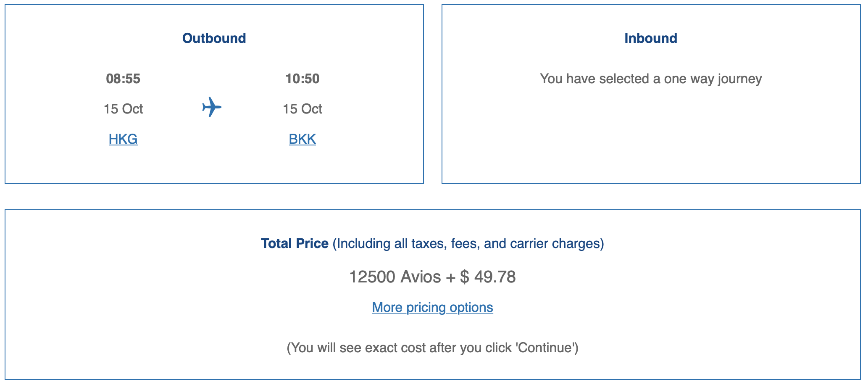Select the 12500 Avios fare amount

393,277
